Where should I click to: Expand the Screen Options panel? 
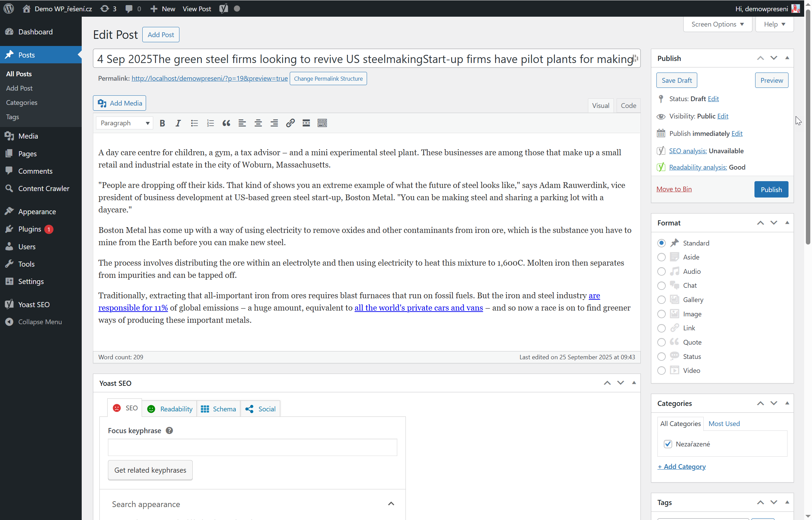coord(717,25)
